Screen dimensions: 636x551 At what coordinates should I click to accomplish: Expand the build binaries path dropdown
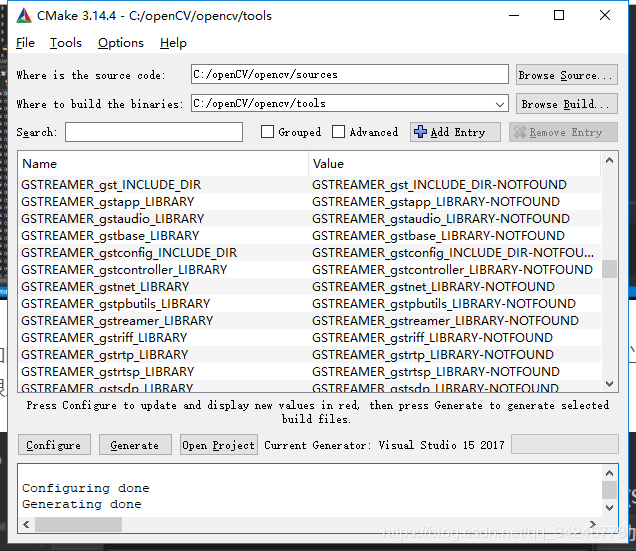pyautogui.click(x=500, y=104)
